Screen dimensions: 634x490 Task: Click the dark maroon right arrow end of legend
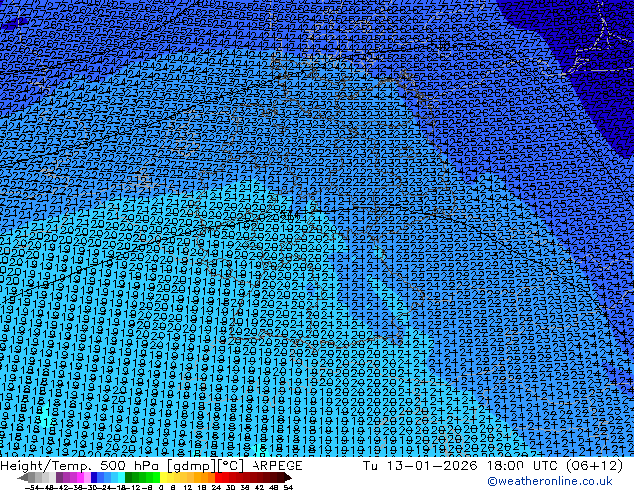point(287,478)
